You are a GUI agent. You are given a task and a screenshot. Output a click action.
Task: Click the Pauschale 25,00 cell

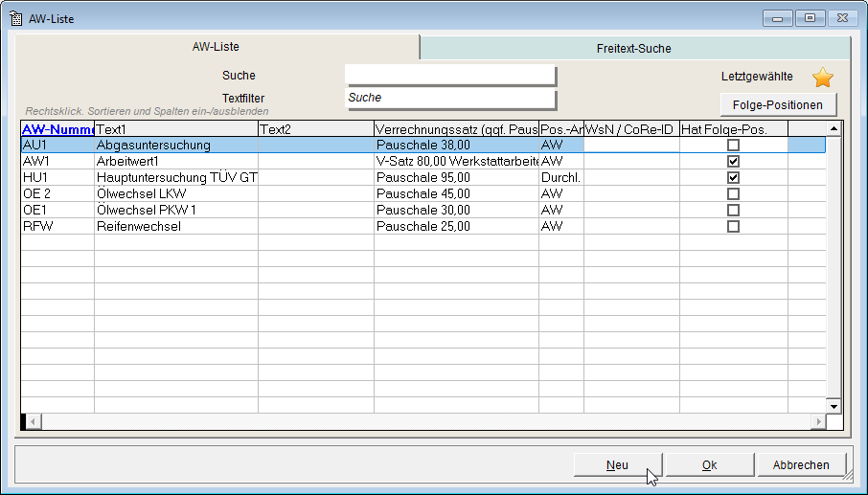457,226
